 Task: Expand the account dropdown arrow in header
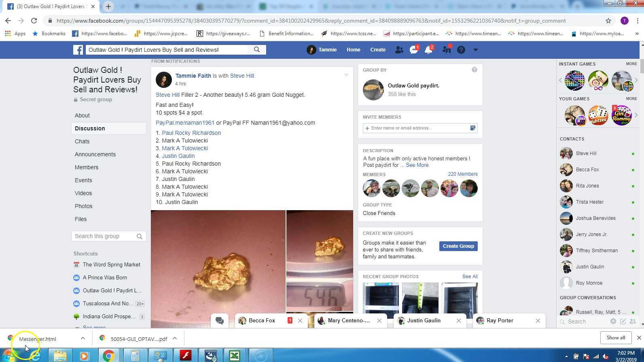[476, 50]
